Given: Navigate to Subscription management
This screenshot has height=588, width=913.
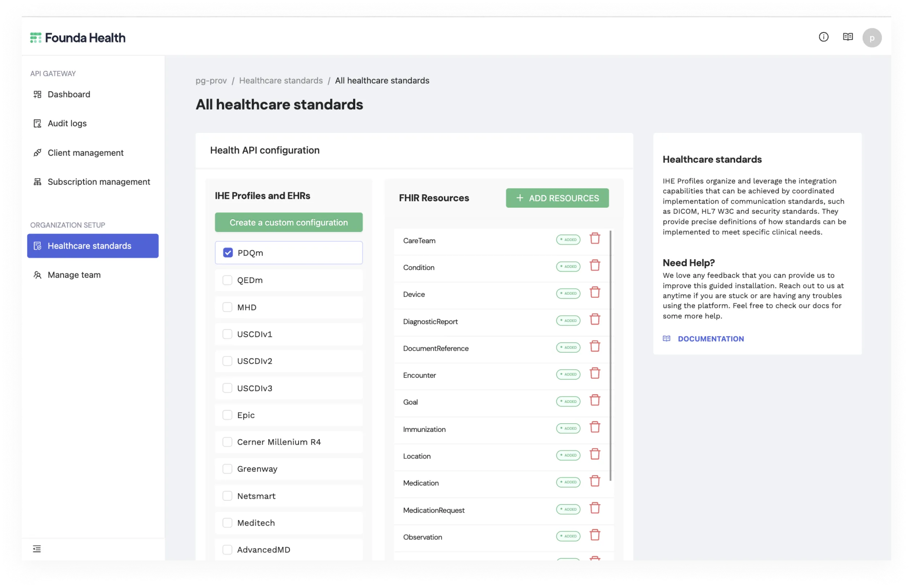Looking at the screenshot, I should [93, 181].
